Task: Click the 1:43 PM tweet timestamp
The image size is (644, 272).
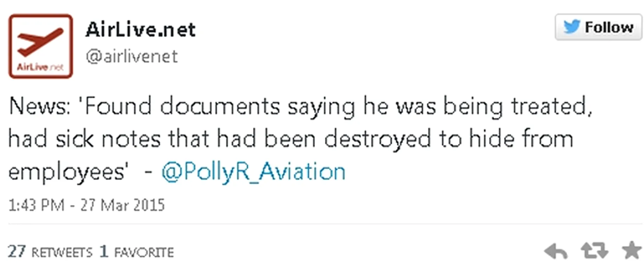Action: 36,205
